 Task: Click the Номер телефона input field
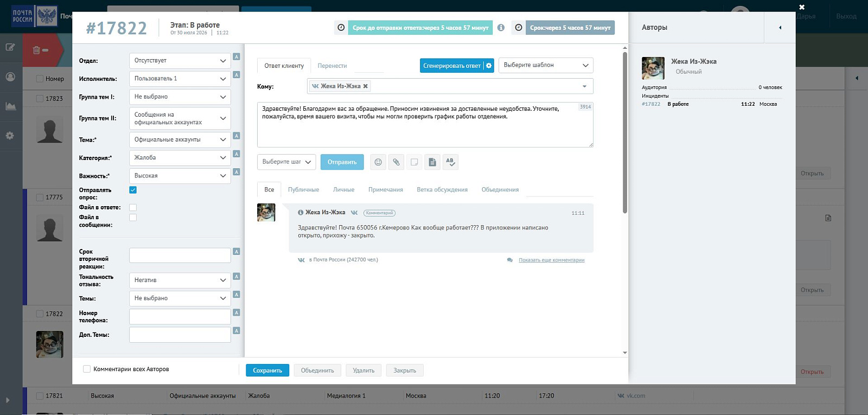click(180, 316)
